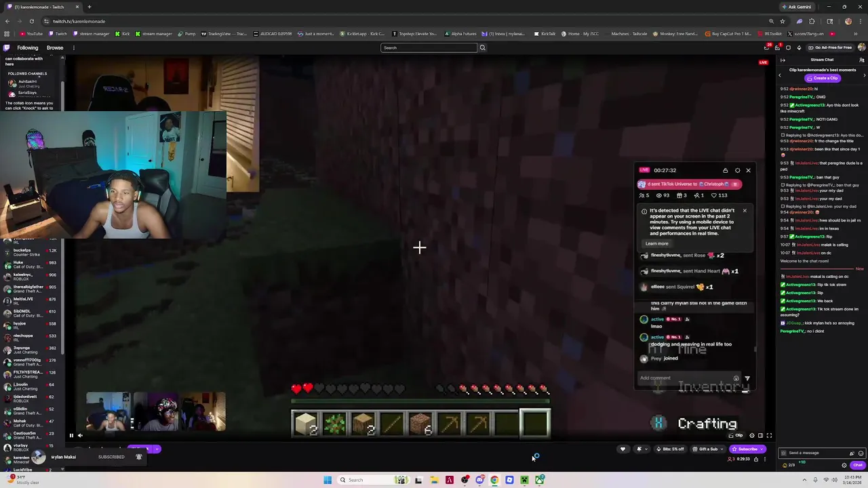Image resolution: width=868 pixels, height=488 pixels.
Task: Pause the stream video
Action: pos(71,436)
